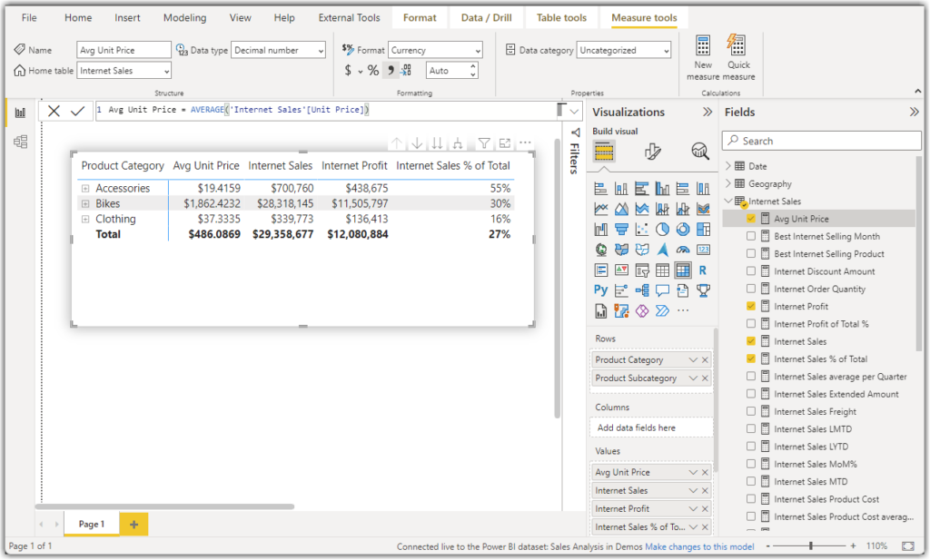Uncheck the Internet Sales field

[x=751, y=341]
